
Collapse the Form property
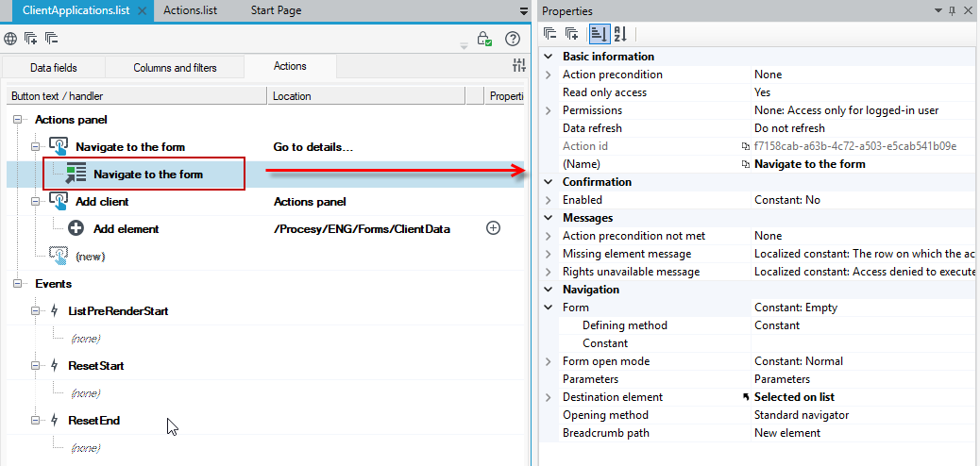pos(549,308)
